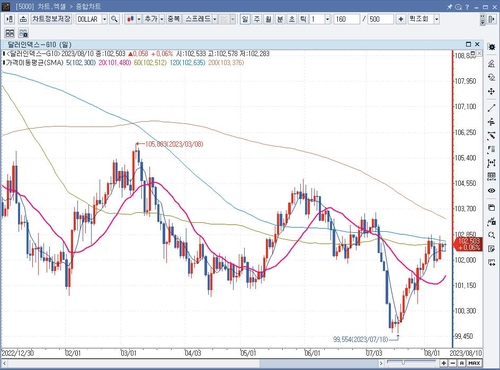Screen dimensions: 500x370
Task: Click the layout lock icon beside grid icon
Action: coord(23,33)
